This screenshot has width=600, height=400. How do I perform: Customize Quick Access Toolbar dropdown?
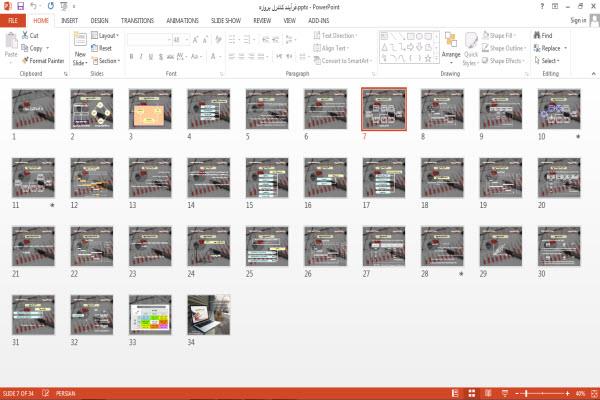click(74, 6)
